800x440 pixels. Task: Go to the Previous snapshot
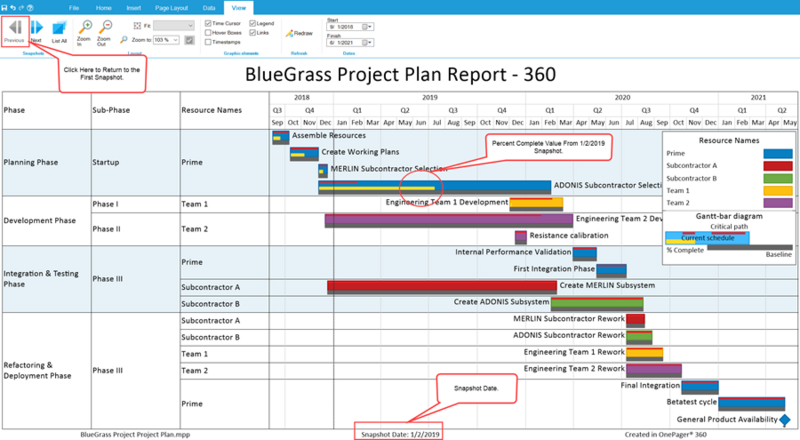coord(14,31)
